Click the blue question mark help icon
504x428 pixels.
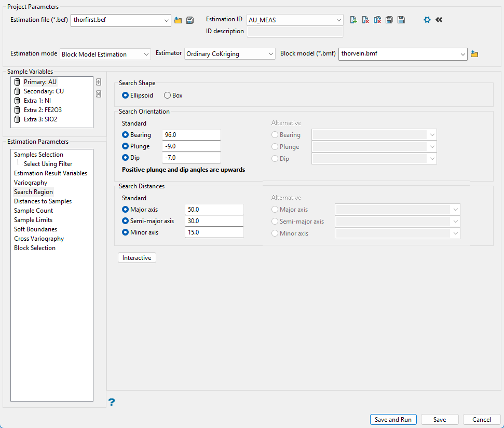tap(112, 402)
